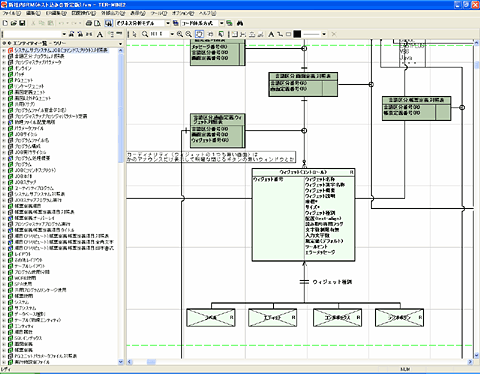Select SQLインデックス in entity tree
This screenshot has width=480, height=374.
tap(28, 338)
